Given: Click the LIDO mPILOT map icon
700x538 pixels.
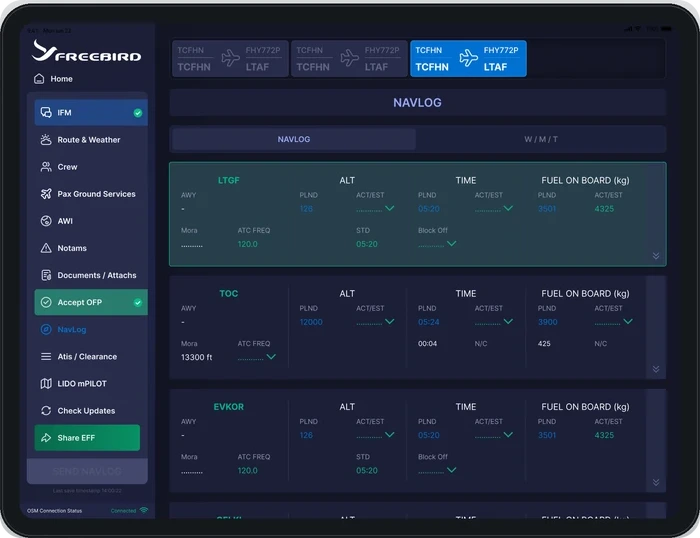Looking at the screenshot, I should [x=46, y=384].
